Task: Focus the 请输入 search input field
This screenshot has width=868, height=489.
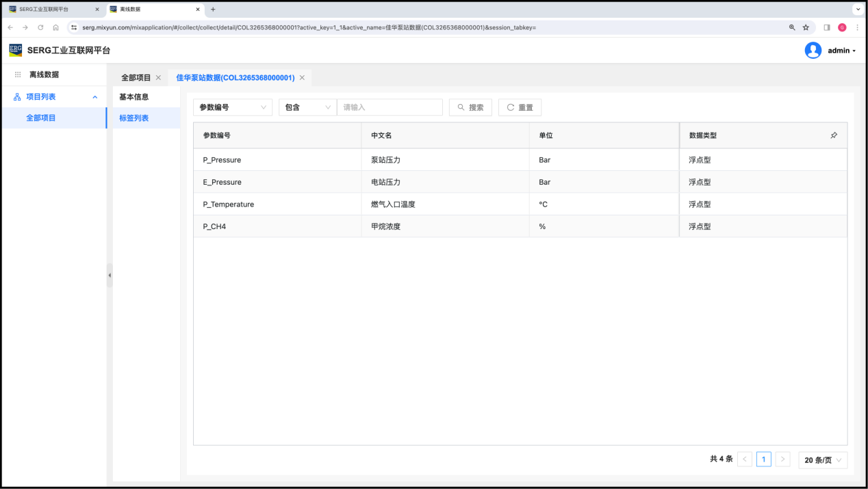Action: tap(390, 107)
